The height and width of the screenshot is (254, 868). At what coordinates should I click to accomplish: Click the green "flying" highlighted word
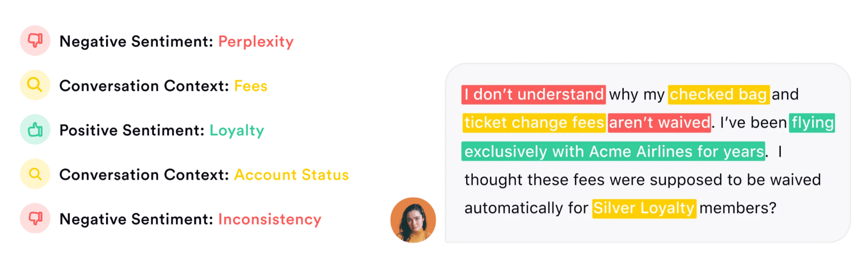coord(812,123)
